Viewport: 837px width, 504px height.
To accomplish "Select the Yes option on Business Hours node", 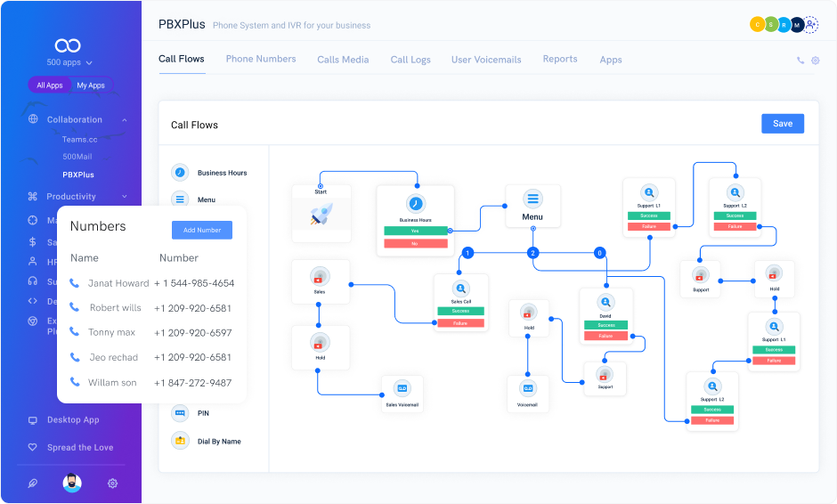I will (416, 230).
